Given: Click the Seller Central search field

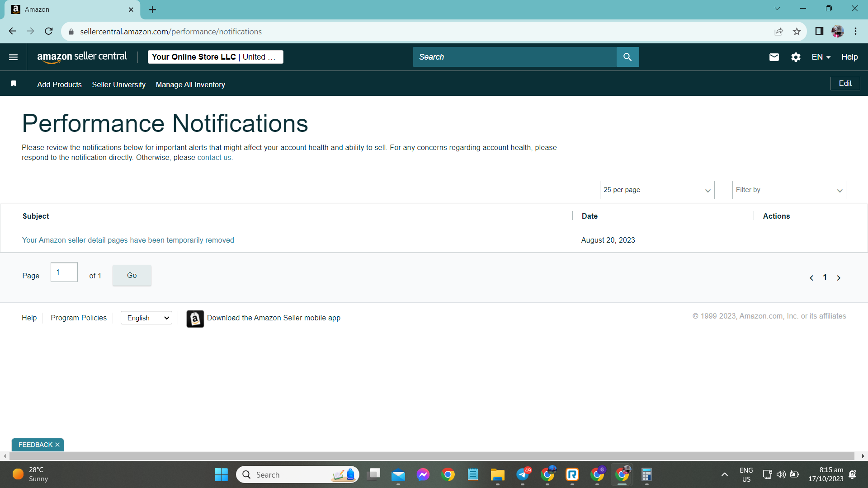Looking at the screenshot, I should [x=514, y=57].
